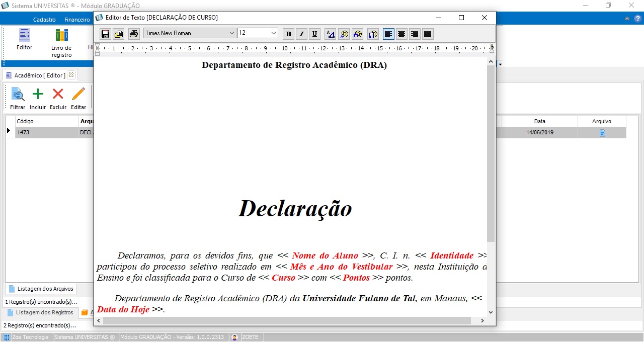Select the cell with code 1473
Viewport: 644px width, 342px height.
coord(47,132)
